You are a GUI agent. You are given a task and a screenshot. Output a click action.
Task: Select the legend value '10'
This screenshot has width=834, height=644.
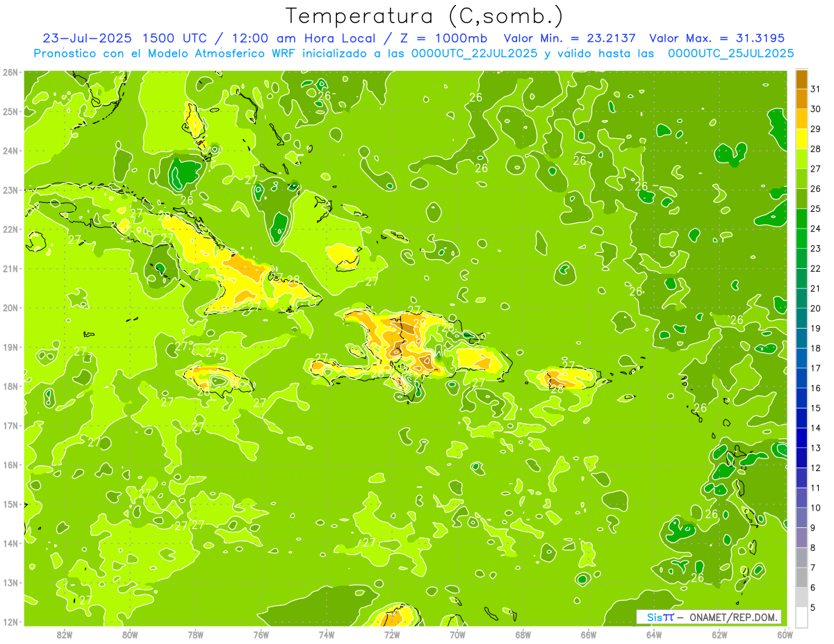[816, 508]
